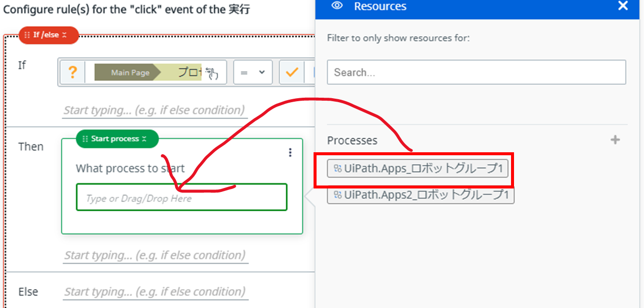Click the 'Processes' section heading

pos(352,140)
